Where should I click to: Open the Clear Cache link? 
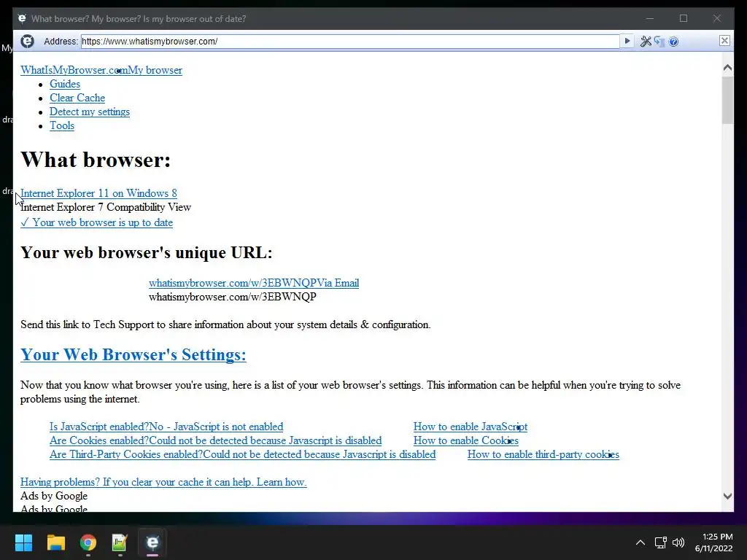tap(77, 98)
